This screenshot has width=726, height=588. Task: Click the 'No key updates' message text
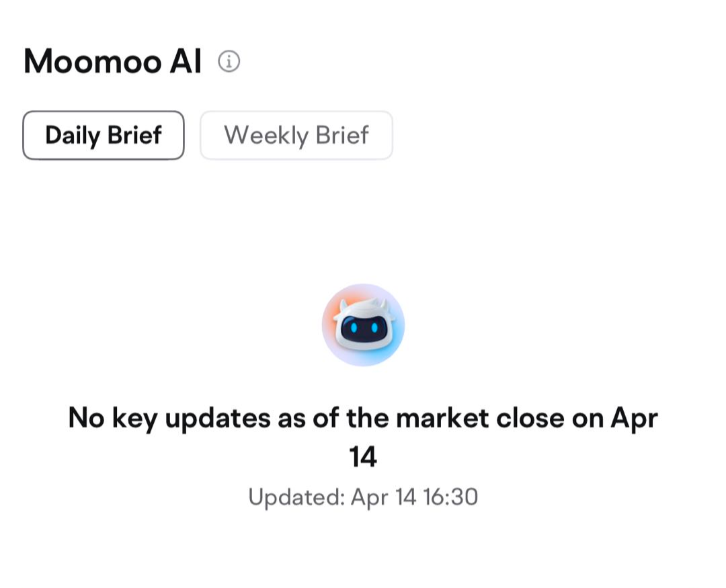[x=363, y=437]
